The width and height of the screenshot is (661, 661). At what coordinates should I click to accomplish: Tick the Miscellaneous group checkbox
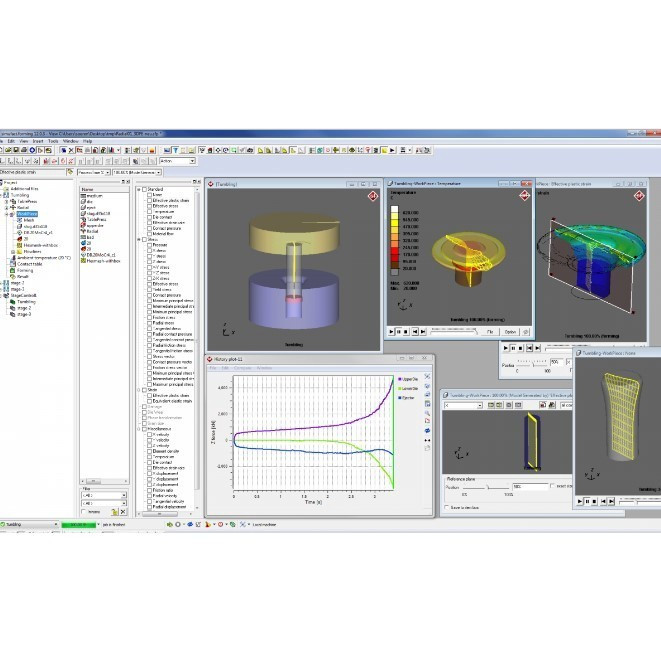(x=144, y=429)
